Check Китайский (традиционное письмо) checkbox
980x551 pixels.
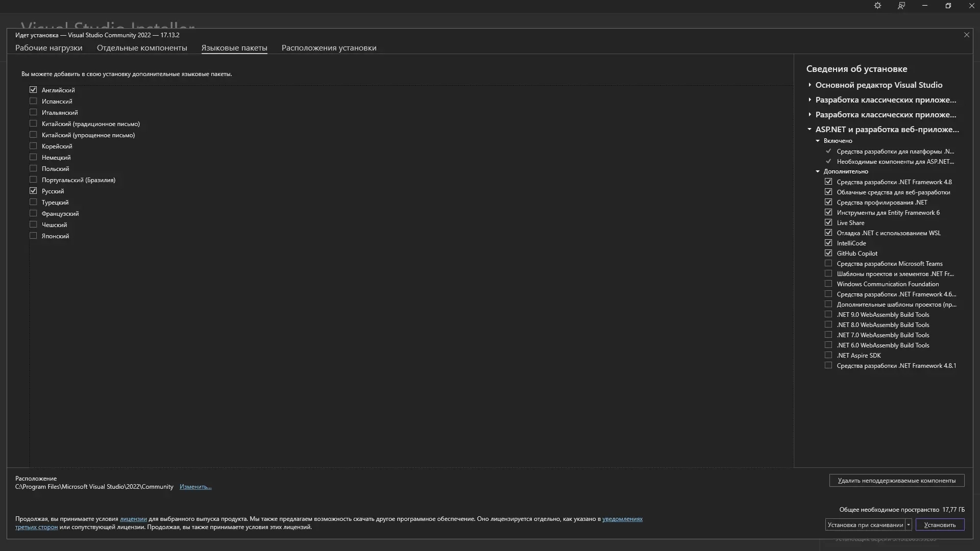33,123
